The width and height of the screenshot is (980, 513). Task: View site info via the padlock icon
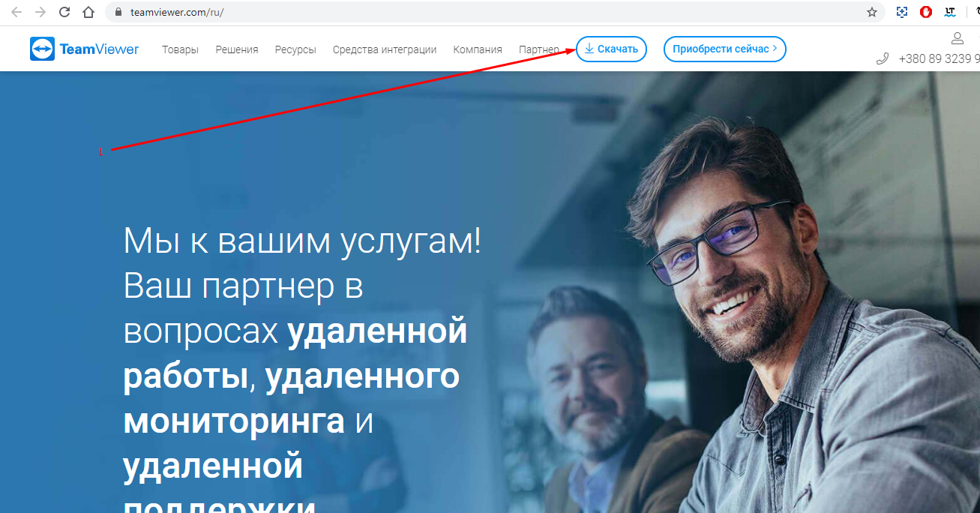pyautogui.click(x=118, y=12)
